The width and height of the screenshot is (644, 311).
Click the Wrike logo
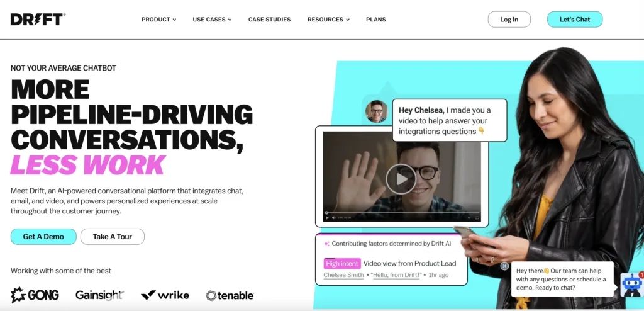[x=165, y=295]
